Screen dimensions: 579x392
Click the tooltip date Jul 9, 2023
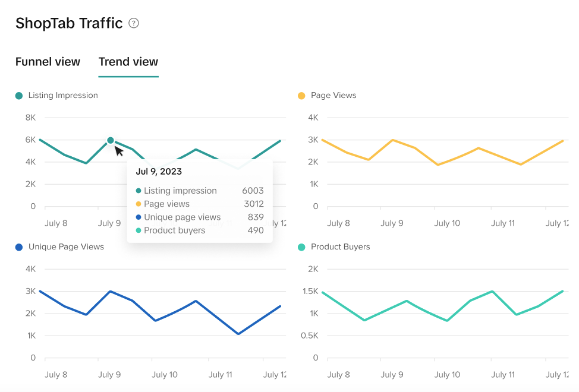click(x=159, y=172)
